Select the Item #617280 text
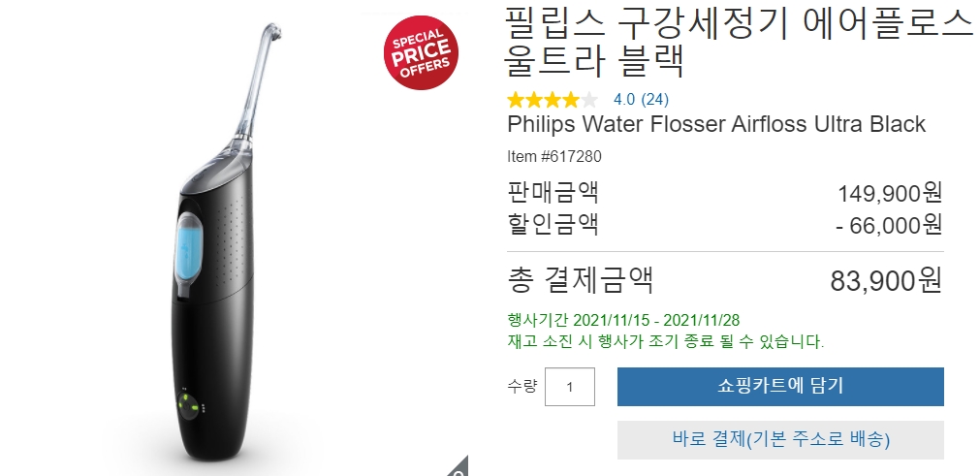Viewport: 980px width, 476px height. tap(554, 156)
